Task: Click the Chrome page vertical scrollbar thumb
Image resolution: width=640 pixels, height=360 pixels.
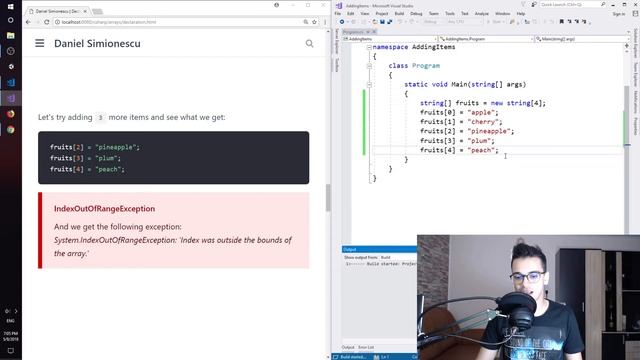Action: (328, 198)
